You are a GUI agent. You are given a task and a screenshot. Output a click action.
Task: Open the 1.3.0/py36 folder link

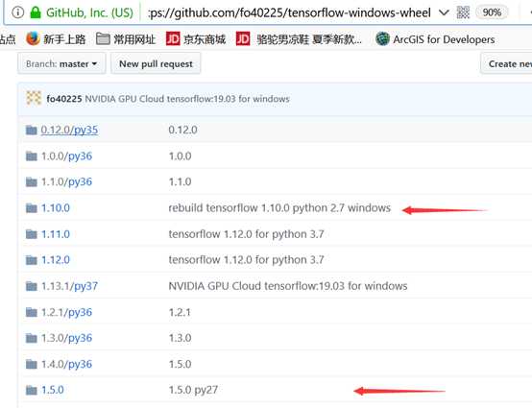[66, 338]
